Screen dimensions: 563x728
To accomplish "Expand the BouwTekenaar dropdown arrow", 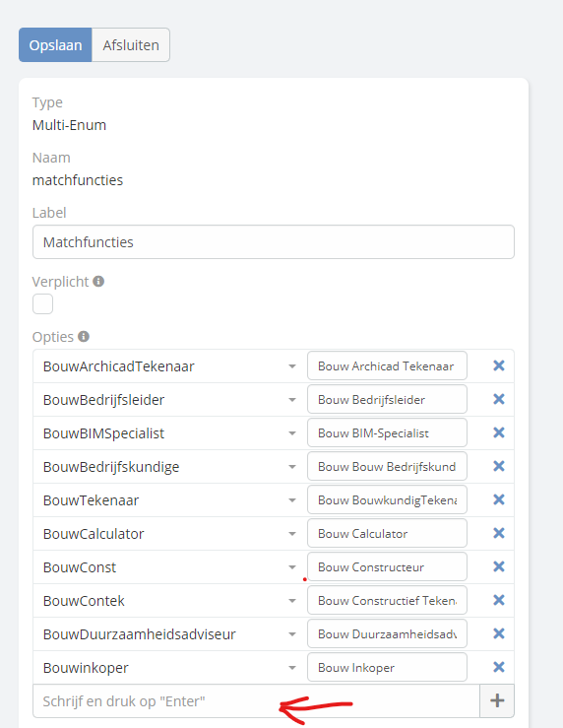I will [x=292, y=500].
